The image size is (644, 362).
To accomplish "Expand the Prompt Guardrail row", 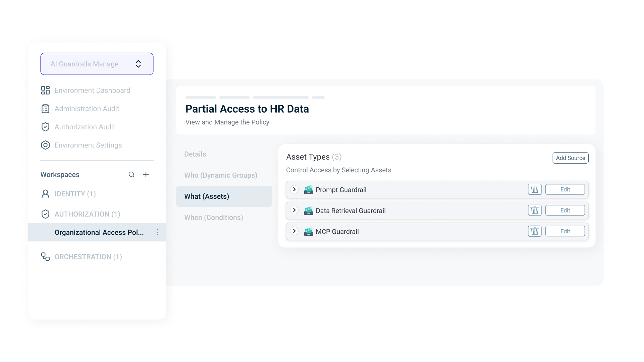I will click(294, 189).
